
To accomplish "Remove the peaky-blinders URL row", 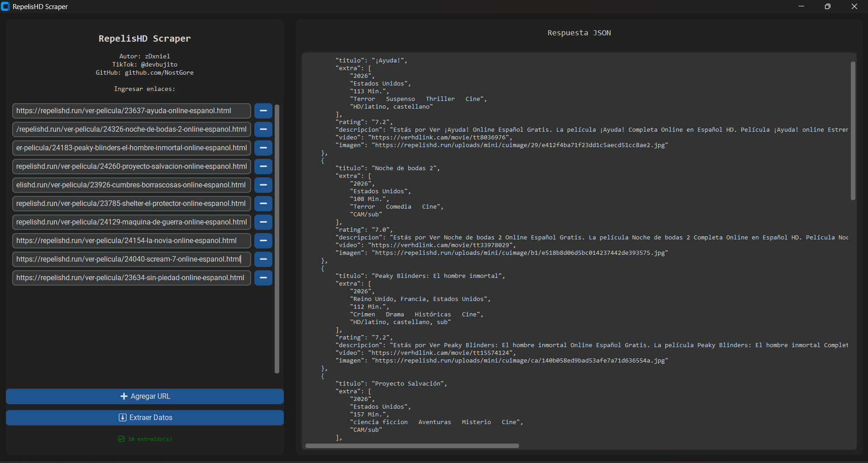I will tap(263, 148).
